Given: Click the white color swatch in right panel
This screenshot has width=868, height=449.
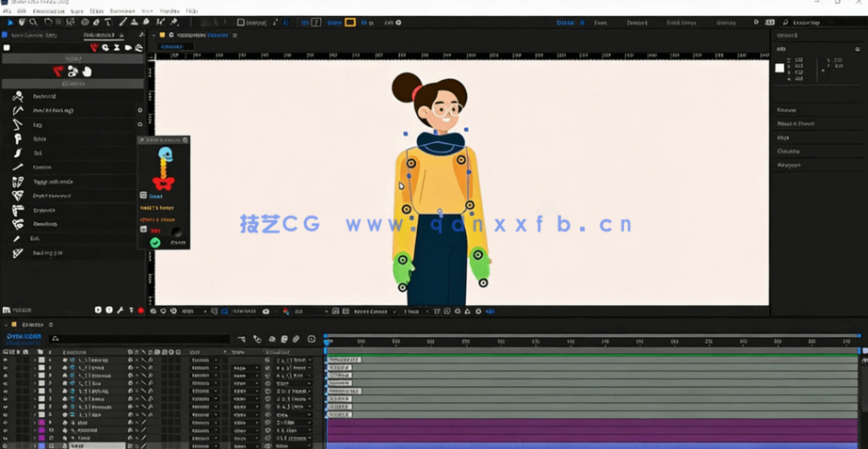Looking at the screenshot, I should click(x=780, y=68).
